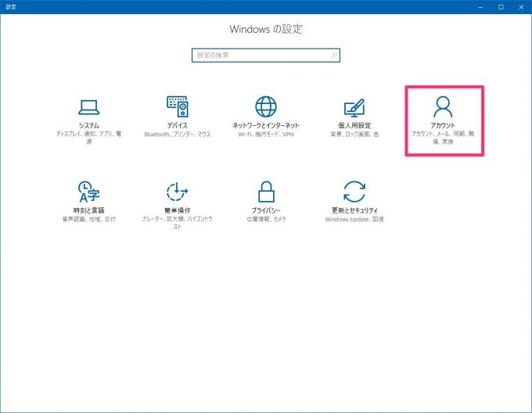
Task: Open the 簡単操作 dashed circle icon
Action: click(x=178, y=192)
